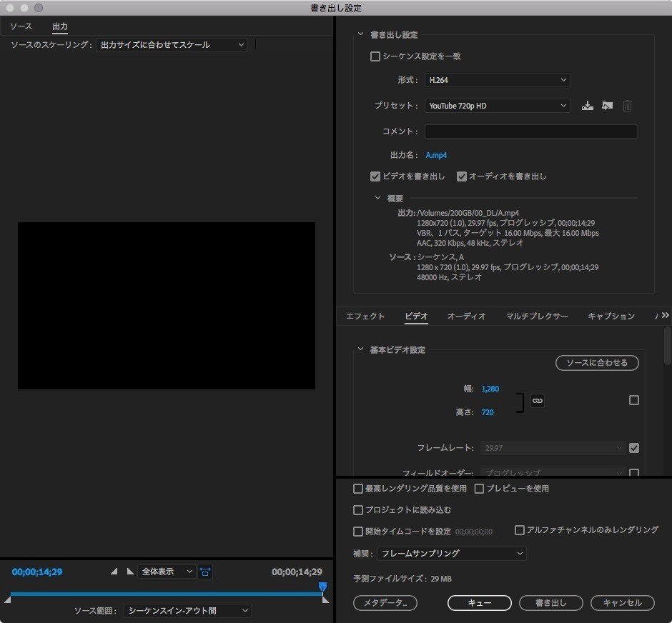
Task: Open the 全体表示 zoom dropdown
Action: click(167, 571)
